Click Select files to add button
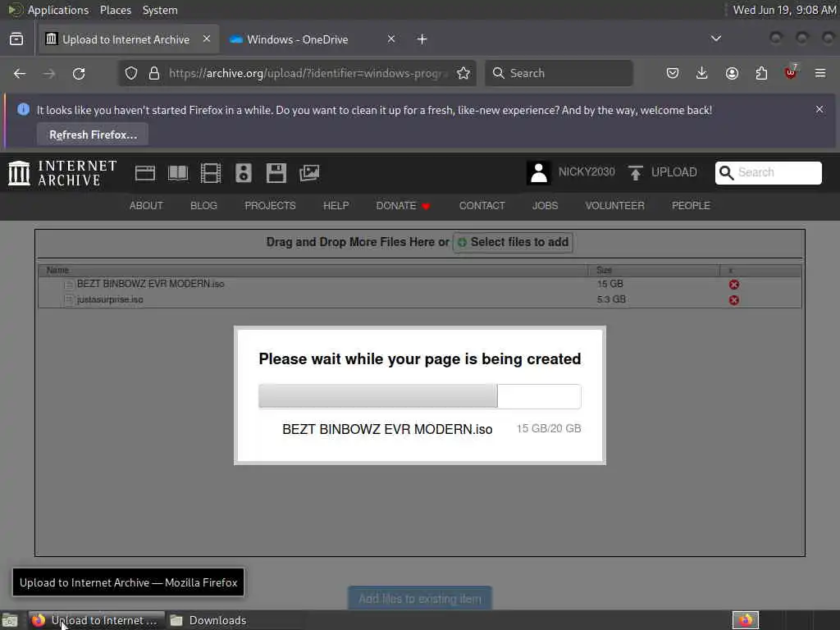Screen dimensions: 840x630 click(514, 242)
